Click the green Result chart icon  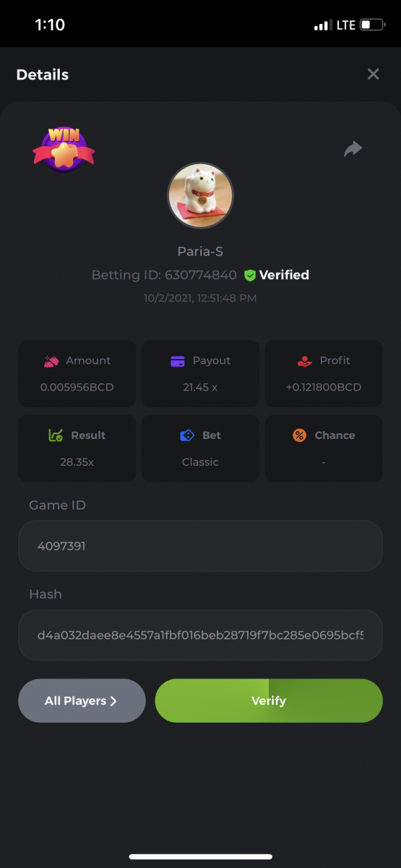pos(56,435)
